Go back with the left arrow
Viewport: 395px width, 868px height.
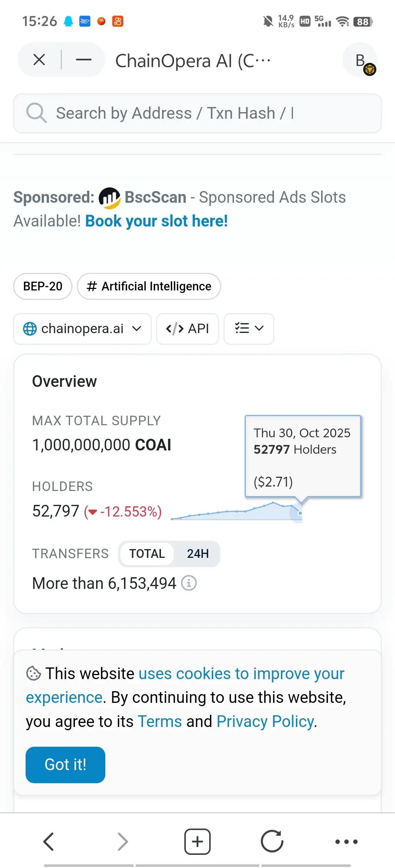coord(49,842)
